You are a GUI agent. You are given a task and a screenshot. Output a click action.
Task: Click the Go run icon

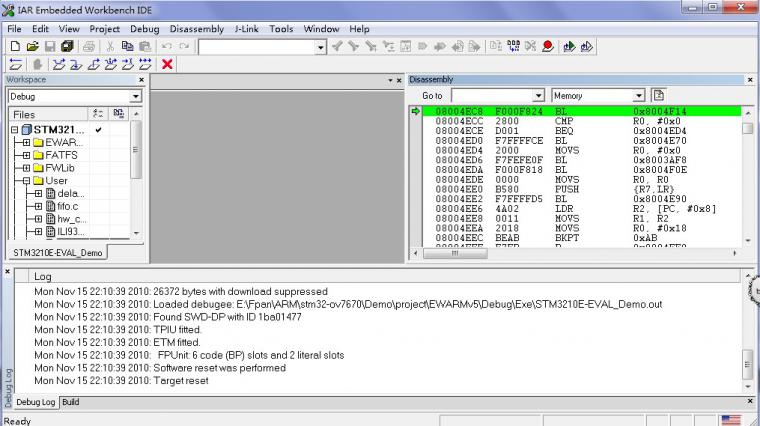(x=145, y=64)
